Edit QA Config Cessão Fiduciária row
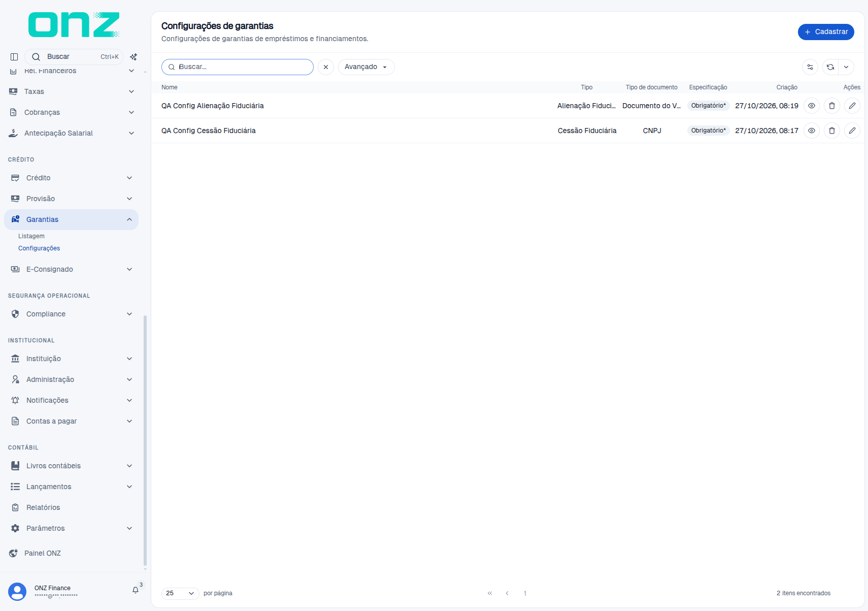The width and height of the screenshot is (868, 611). 852,131
